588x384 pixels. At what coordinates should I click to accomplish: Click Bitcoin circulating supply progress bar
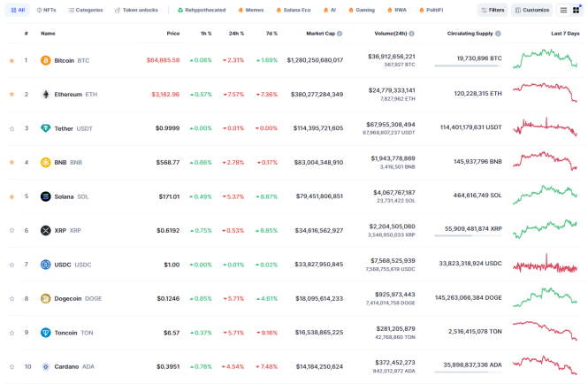pyautogui.click(x=468, y=66)
